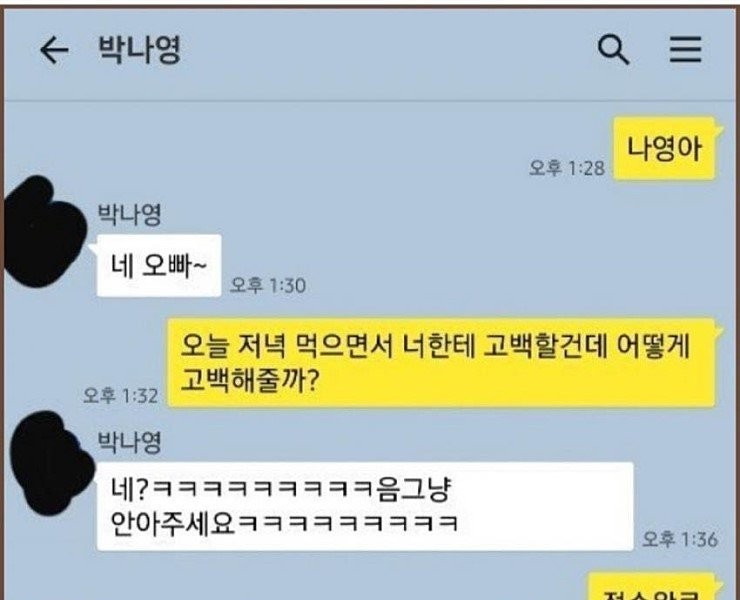
Task: Tap the '네?ㅋㅋㅋ' first line of white reply
Action: tap(281, 489)
